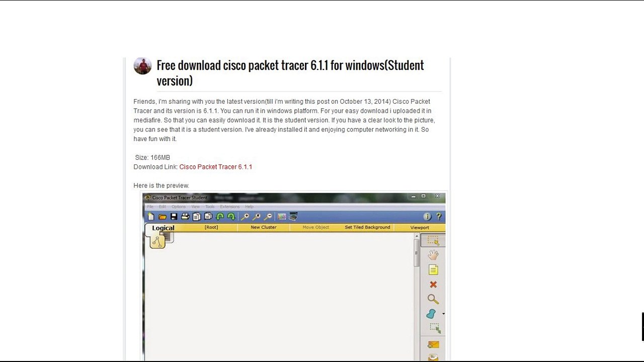
Task: Click the 'Size: 166MB' text
Action: [152, 157]
